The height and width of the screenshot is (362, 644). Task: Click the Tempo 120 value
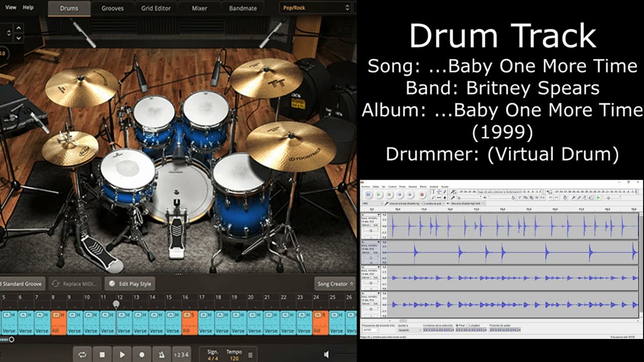coord(234,355)
